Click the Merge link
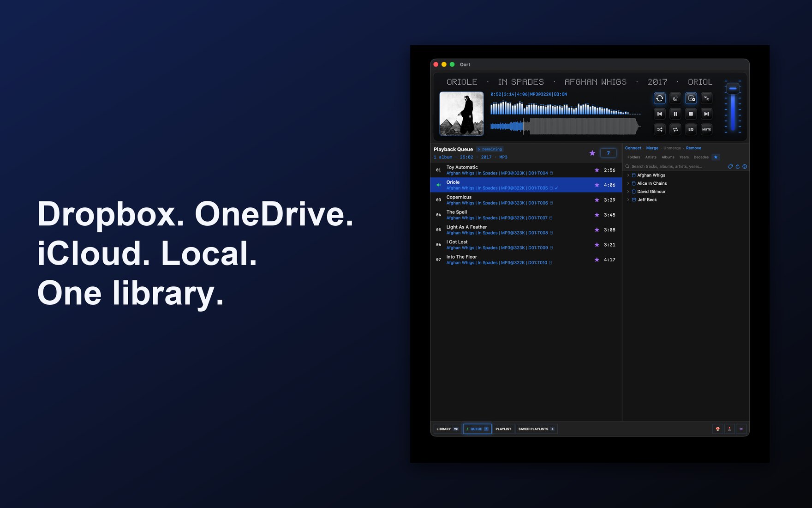812x508 pixels. click(x=652, y=148)
